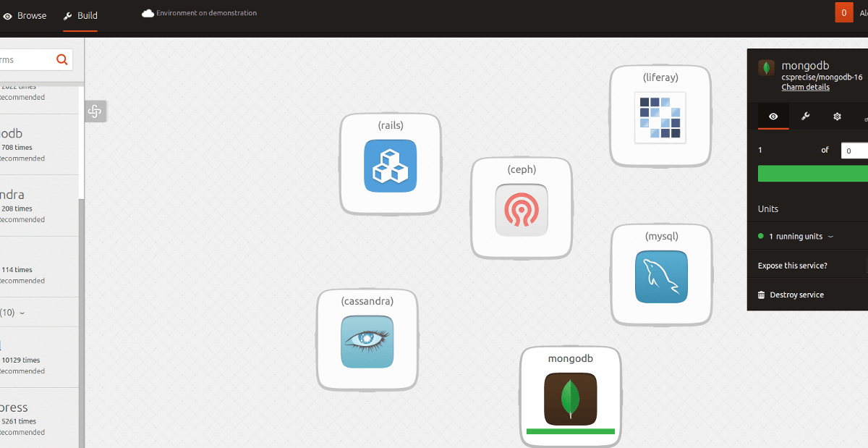
Task: Click Destroy service
Action: (797, 295)
